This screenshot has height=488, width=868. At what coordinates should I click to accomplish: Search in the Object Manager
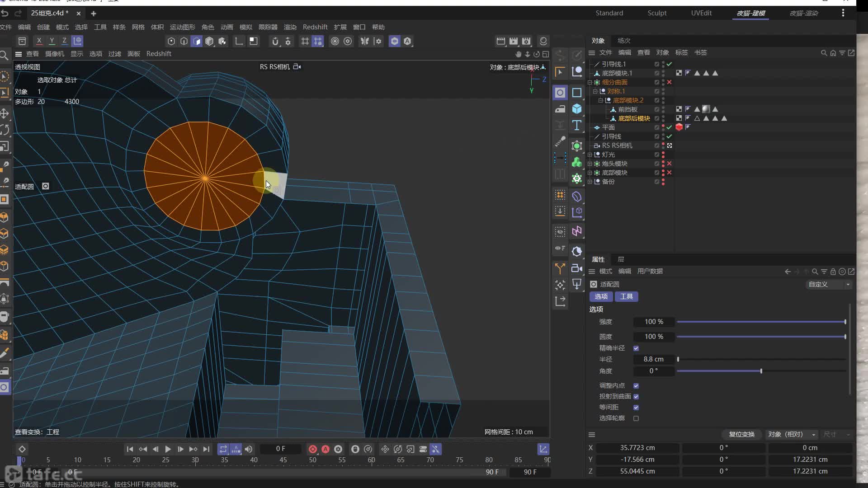[824, 53]
